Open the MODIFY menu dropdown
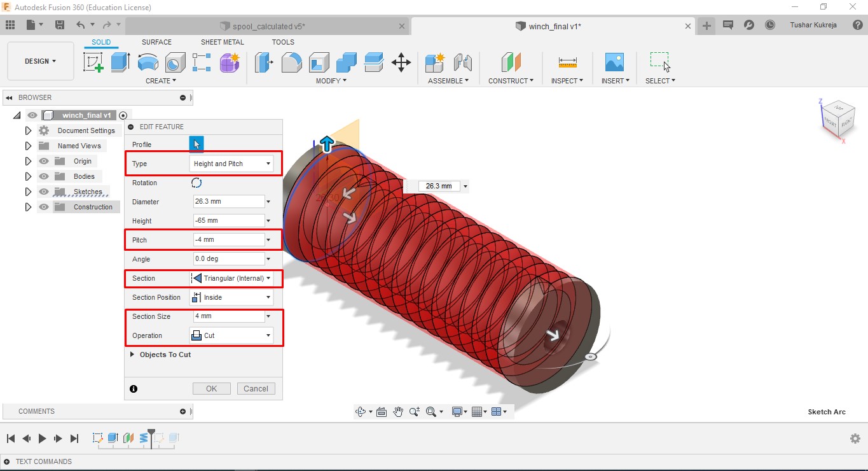 [x=331, y=81]
